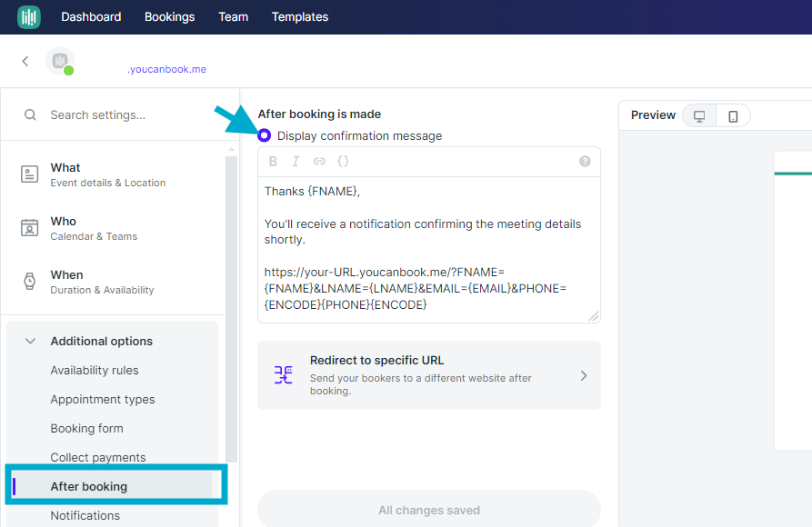Click the sidebar vertical scrollbar
812x527 pixels.
231,309
